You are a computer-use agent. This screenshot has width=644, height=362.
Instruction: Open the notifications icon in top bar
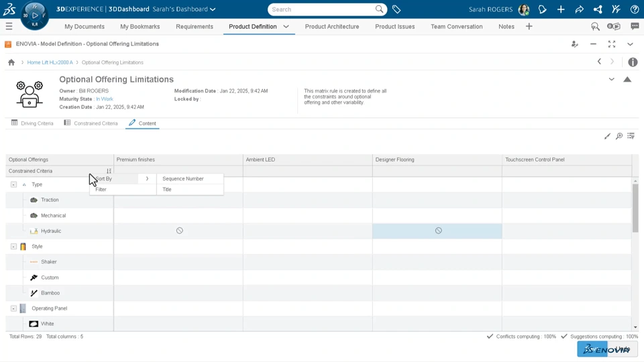pyautogui.click(x=542, y=9)
